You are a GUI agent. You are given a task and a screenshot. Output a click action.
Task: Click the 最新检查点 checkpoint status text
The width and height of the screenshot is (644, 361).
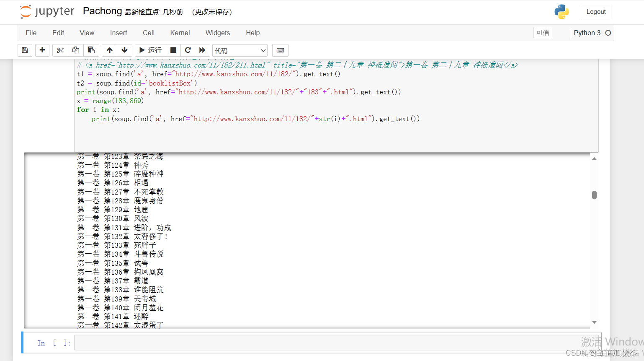pyautogui.click(x=154, y=12)
